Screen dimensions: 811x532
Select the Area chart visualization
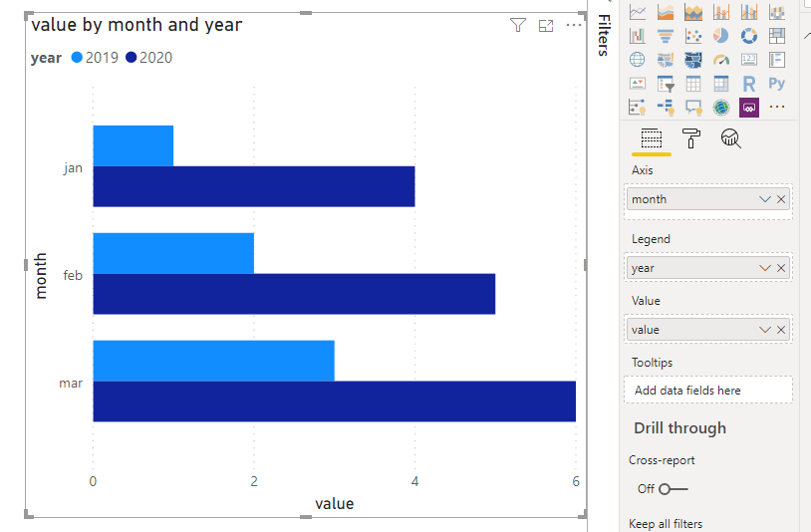(x=666, y=11)
